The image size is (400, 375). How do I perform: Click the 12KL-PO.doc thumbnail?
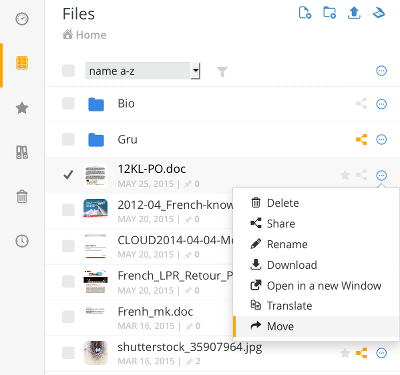click(95, 175)
